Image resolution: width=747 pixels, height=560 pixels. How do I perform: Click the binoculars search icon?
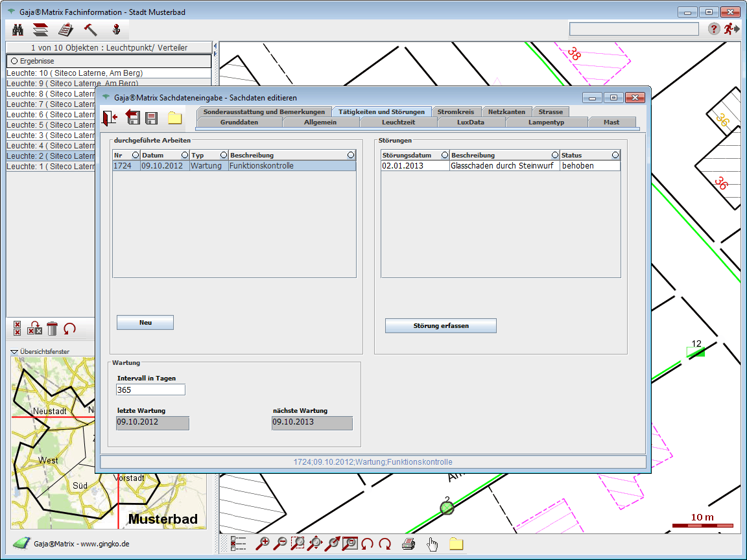18,29
